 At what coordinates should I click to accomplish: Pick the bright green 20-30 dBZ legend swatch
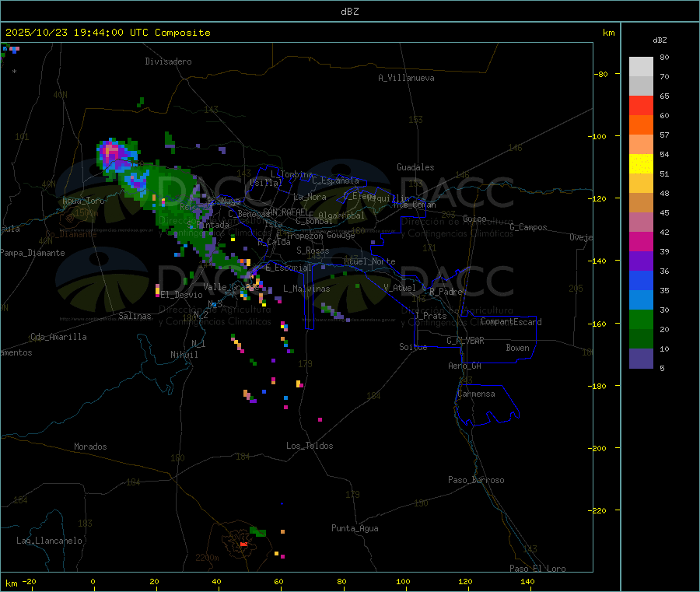[x=641, y=319]
